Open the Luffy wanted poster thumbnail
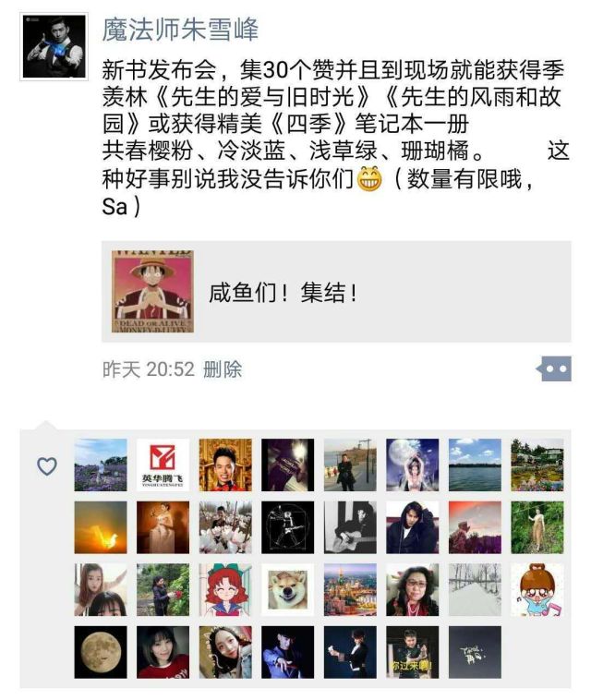The height and width of the screenshot is (700, 591). [x=152, y=292]
